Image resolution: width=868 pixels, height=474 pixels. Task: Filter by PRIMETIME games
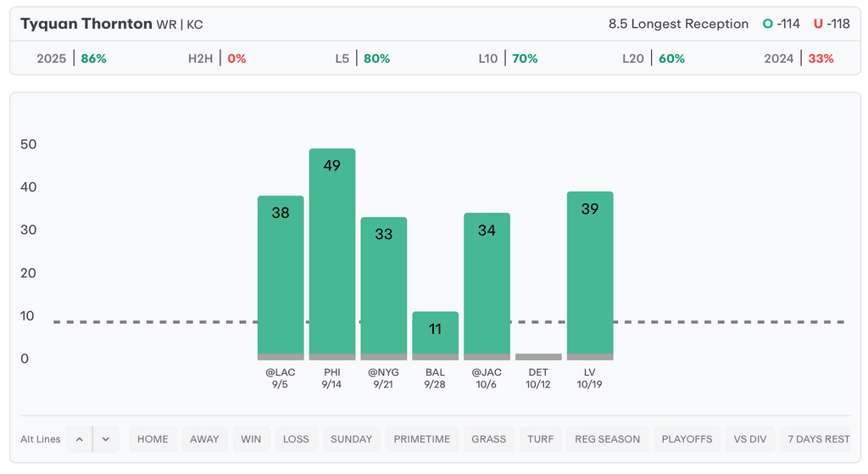422,439
